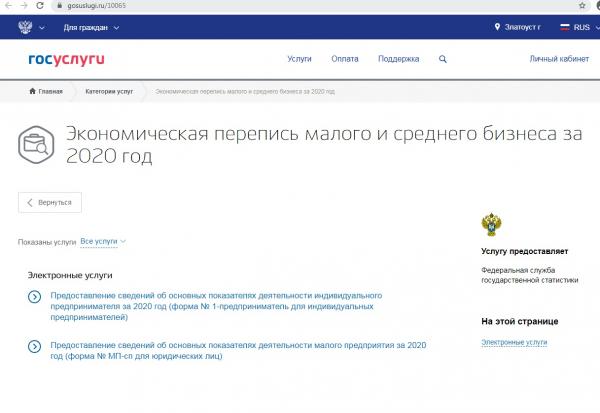Viewport: 600px width, 413px height.
Task: Open service link for форма № 1-предприниматель
Action: point(216,306)
